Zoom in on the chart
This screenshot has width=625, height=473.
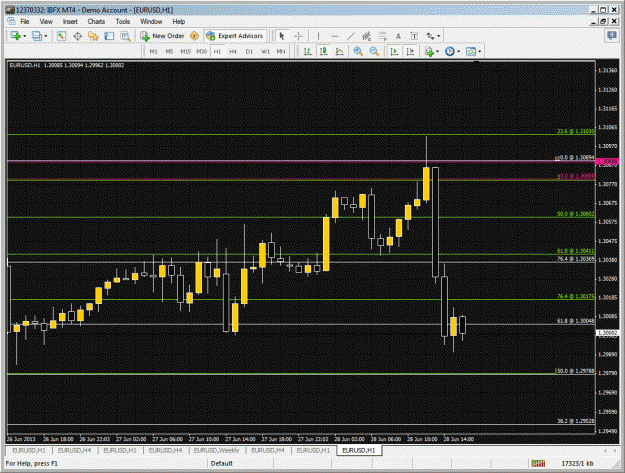coord(358,51)
